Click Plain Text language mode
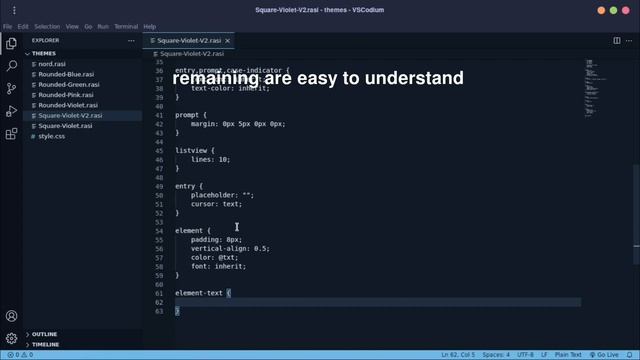The height and width of the screenshot is (360, 640). tap(568, 355)
